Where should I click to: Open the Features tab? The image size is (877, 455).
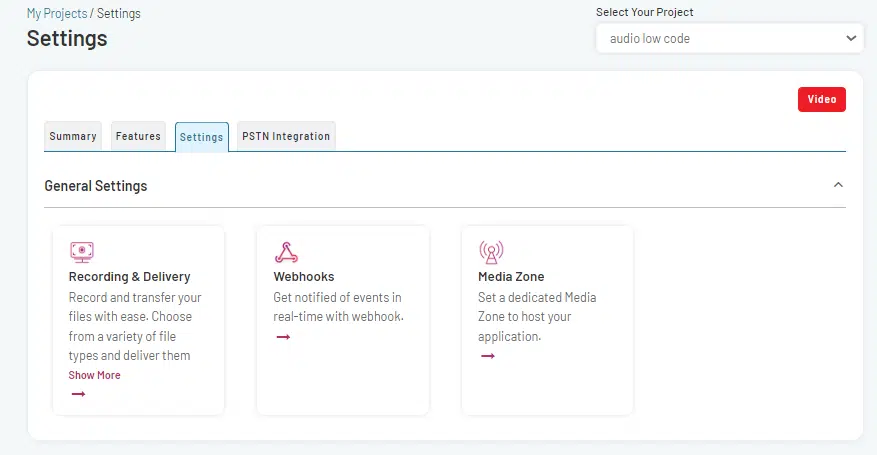pyautogui.click(x=138, y=136)
